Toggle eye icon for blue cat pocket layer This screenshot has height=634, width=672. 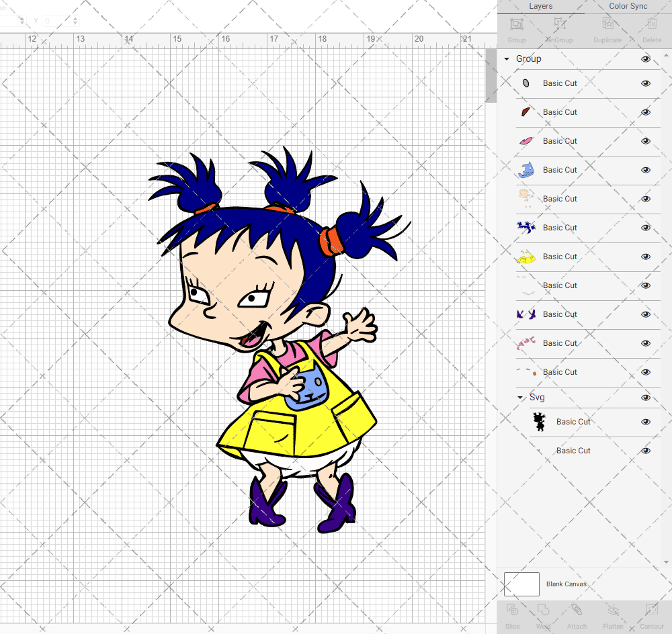pyautogui.click(x=646, y=170)
